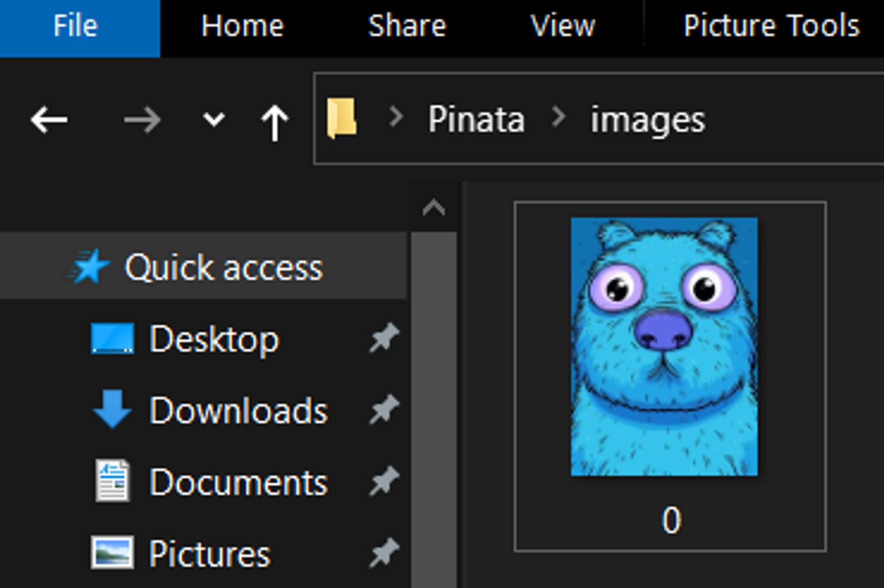Click the images breadcrumb segment
The width and height of the screenshot is (884, 588).
coord(648,119)
